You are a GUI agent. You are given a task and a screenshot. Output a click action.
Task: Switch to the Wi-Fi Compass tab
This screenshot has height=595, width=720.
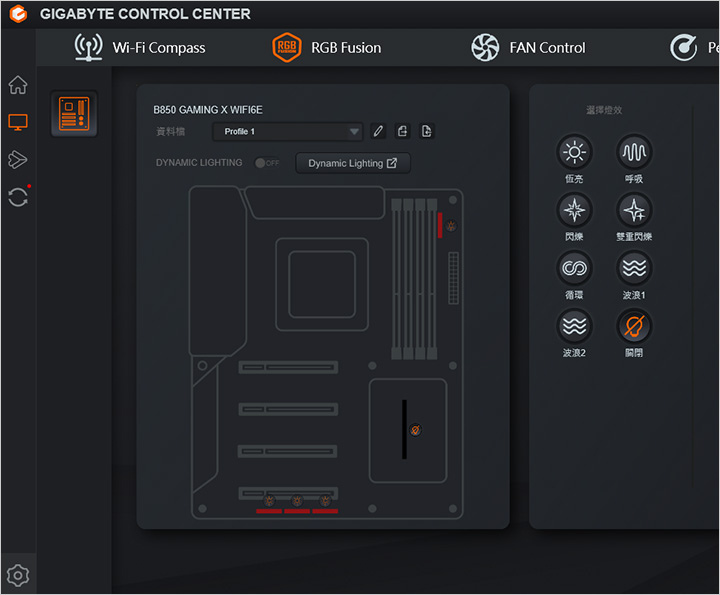(x=140, y=47)
